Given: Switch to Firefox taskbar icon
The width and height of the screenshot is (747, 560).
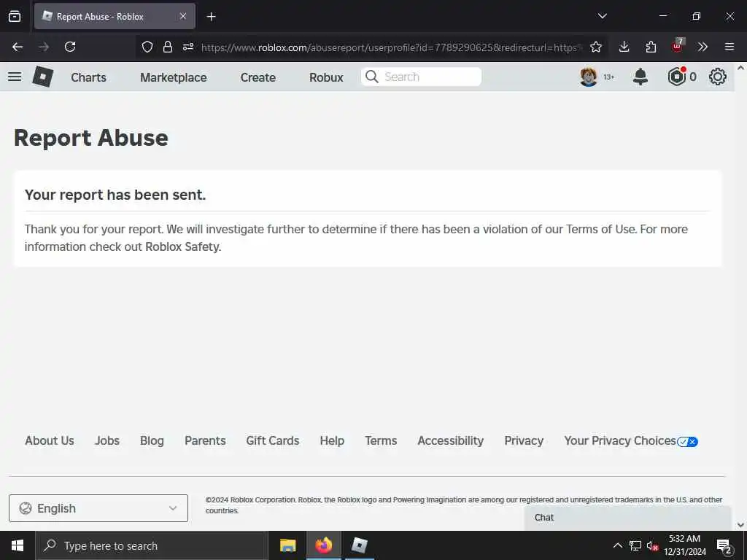Looking at the screenshot, I should [323, 545].
